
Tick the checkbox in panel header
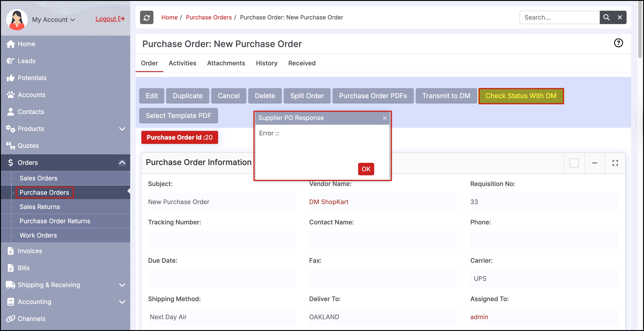tap(574, 163)
